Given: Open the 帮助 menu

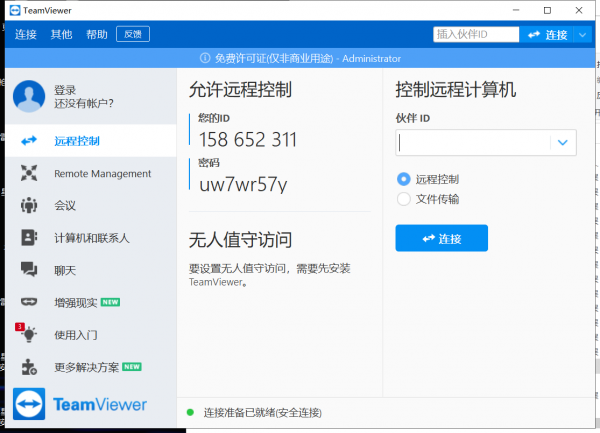Looking at the screenshot, I should click(97, 34).
